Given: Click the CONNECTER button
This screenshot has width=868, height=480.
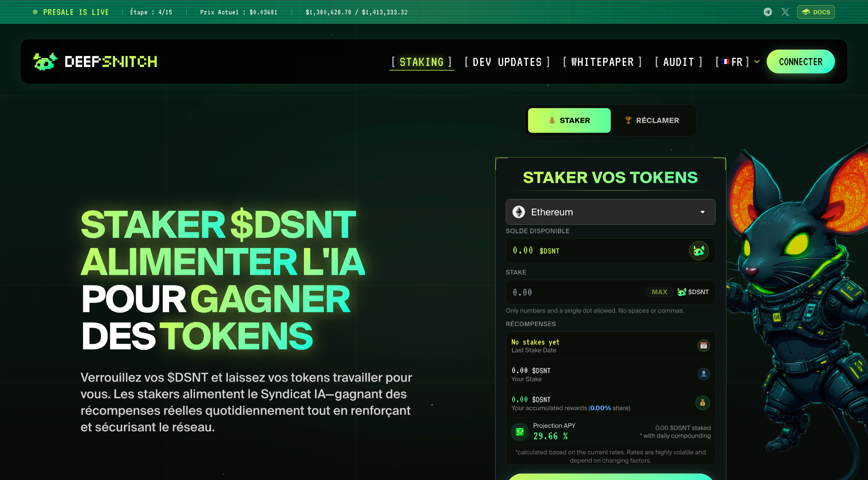Looking at the screenshot, I should point(801,62).
